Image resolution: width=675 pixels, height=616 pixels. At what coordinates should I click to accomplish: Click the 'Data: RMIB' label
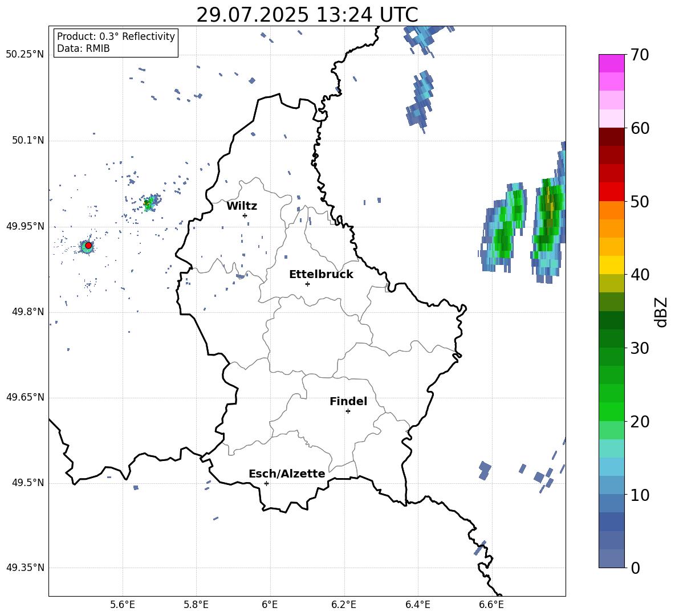tap(83, 48)
